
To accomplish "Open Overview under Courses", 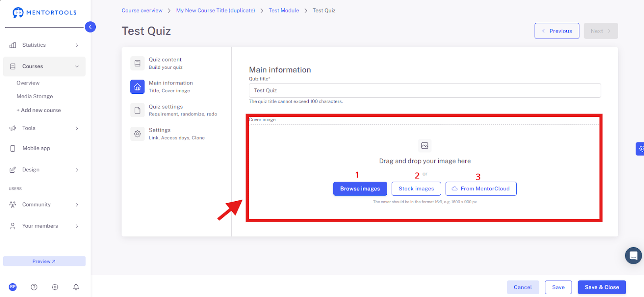I will click(x=28, y=83).
